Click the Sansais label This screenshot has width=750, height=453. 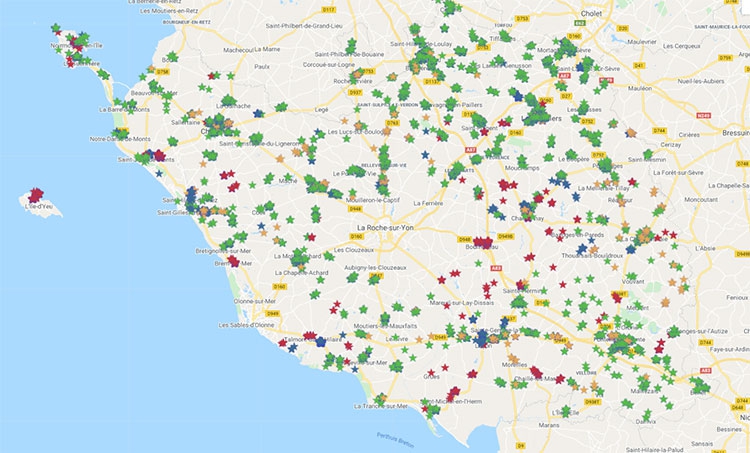click(x=702, y=444)
